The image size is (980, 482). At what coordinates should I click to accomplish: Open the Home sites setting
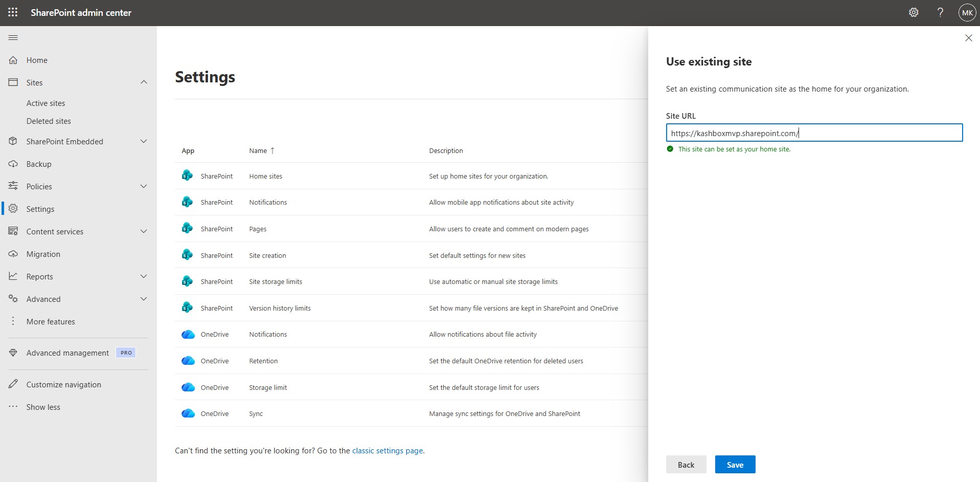[x=266, y=176]
